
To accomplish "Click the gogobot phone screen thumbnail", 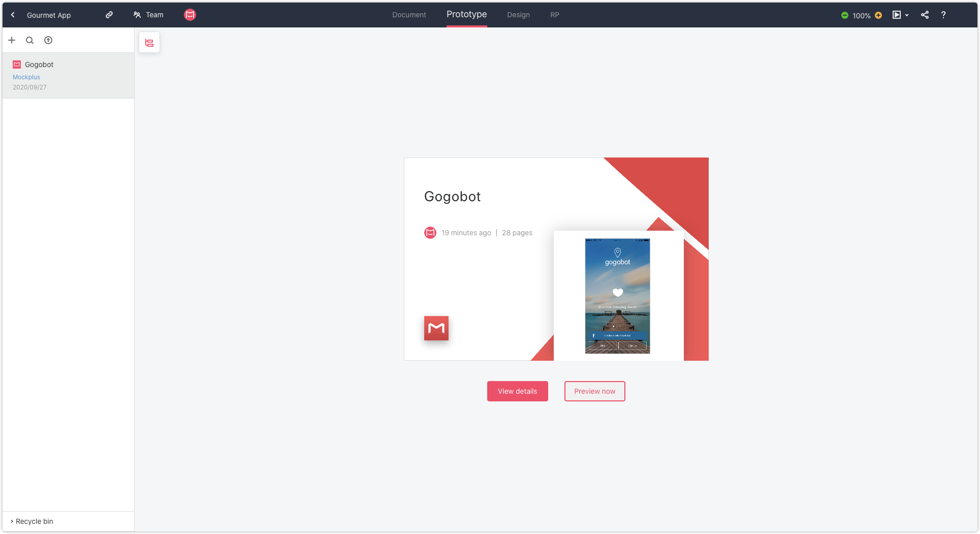I will click(x=617, y=296).
